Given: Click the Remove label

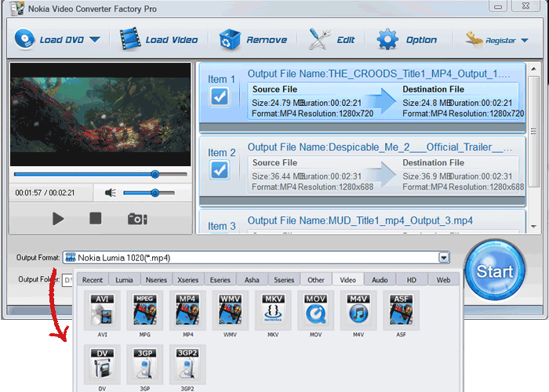Looking at the screenshot, I should coord(267,40).
